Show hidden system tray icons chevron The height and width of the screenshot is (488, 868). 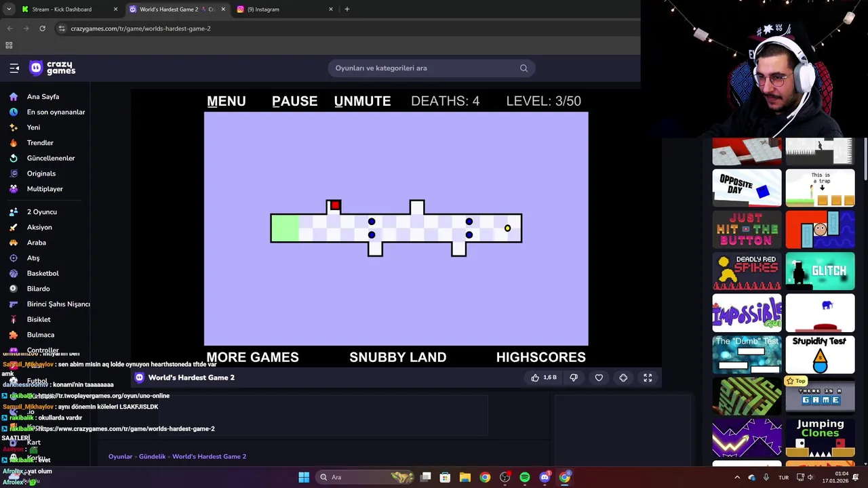point(737,477)
